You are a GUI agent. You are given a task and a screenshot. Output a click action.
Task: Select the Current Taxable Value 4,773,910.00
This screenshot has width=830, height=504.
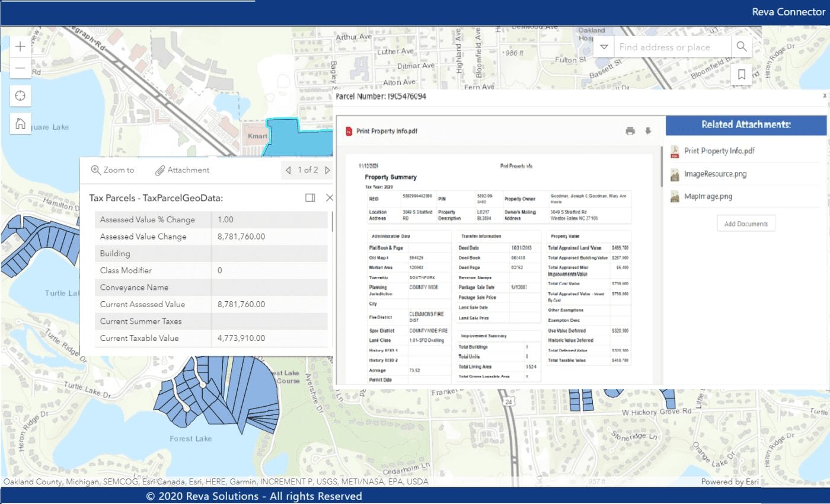click(x=241, y=338)
